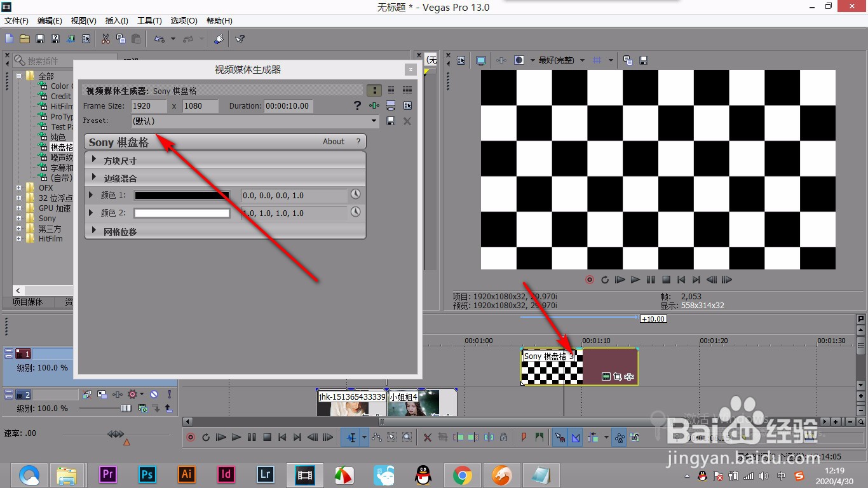Click the Event FX icon on checkerboard clip
Screen dimensions: 868x488
[629, 377]
